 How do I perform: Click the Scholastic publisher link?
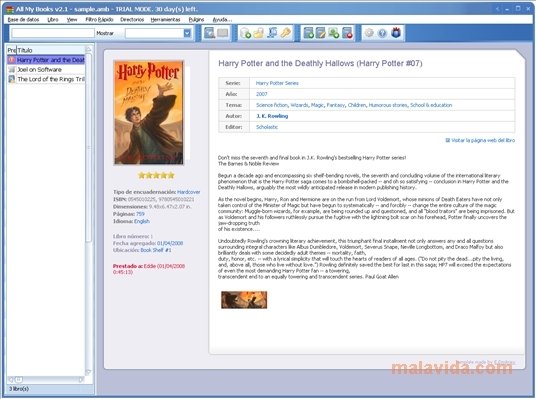pos(267,127)
